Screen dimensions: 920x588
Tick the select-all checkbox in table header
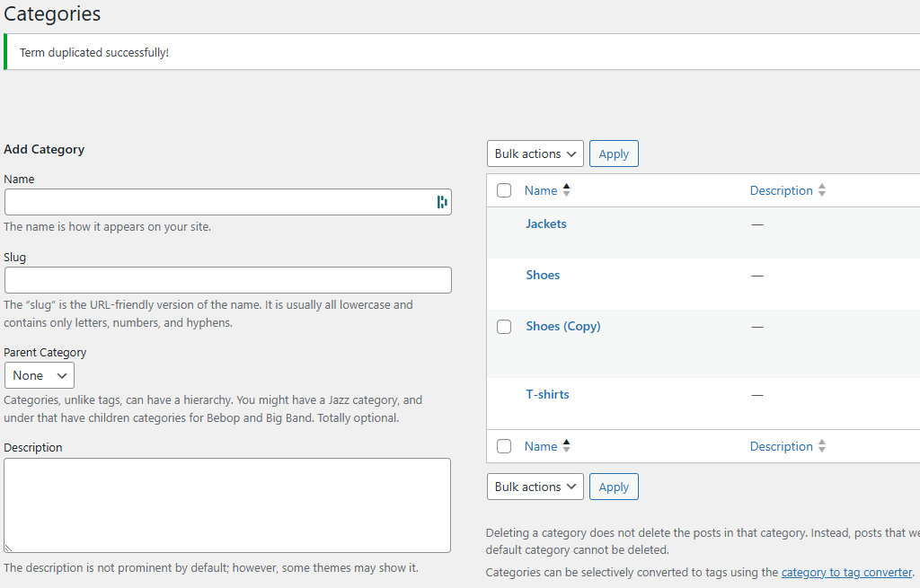click(x=504, y=190)
